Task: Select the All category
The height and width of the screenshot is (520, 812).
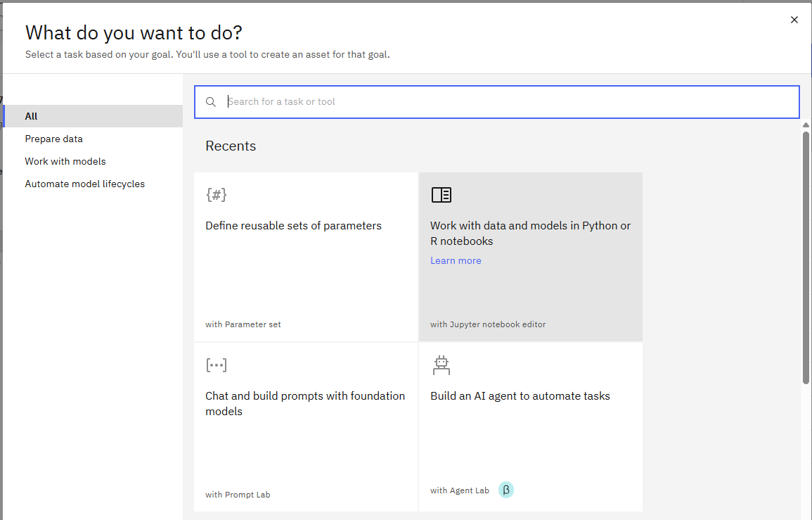Action: pyautogui.click(x=32, y=116)
